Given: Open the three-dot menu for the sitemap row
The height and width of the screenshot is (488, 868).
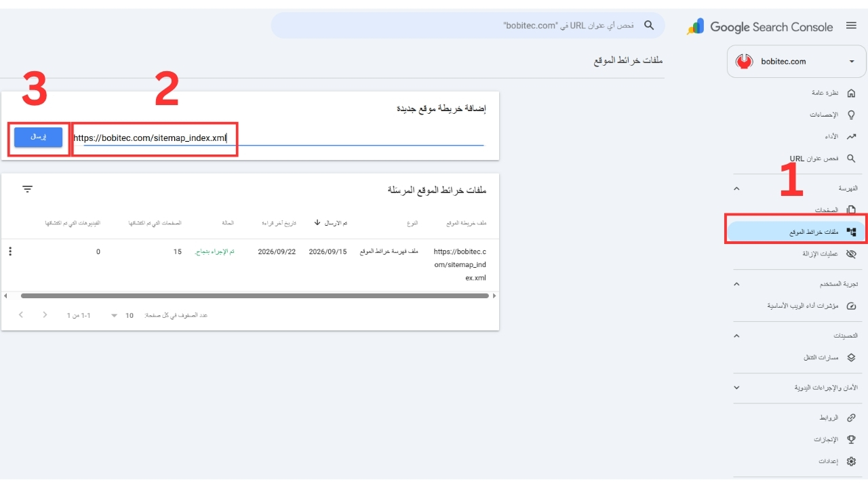Looking at the screenshot, I should pyautogui.click(x=10, y=251).
